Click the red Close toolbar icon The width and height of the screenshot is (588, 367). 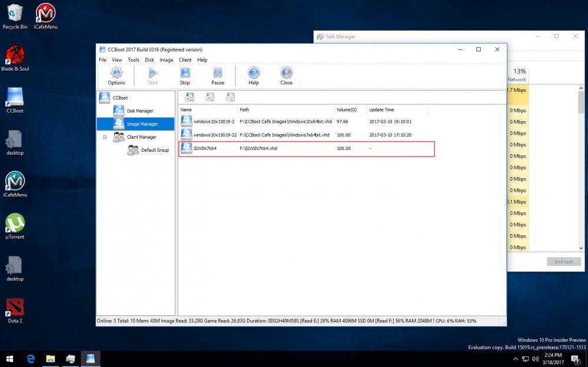pos(286,76)
